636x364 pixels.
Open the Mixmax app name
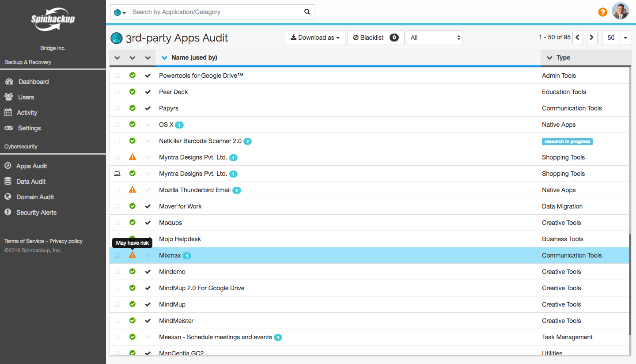[170, 255]
